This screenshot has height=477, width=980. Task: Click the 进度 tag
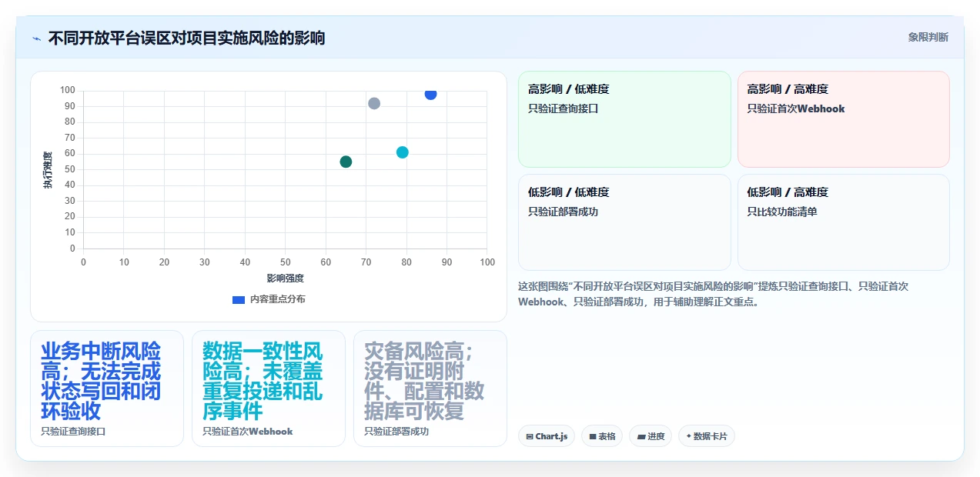(651, 436)
